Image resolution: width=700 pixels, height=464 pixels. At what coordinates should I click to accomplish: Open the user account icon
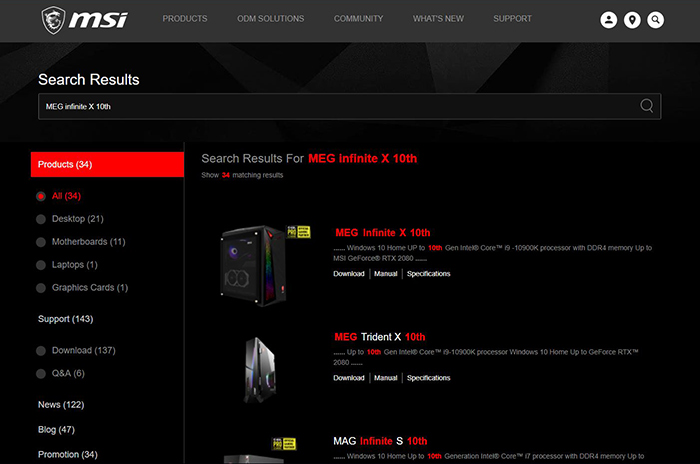[608, 19]
